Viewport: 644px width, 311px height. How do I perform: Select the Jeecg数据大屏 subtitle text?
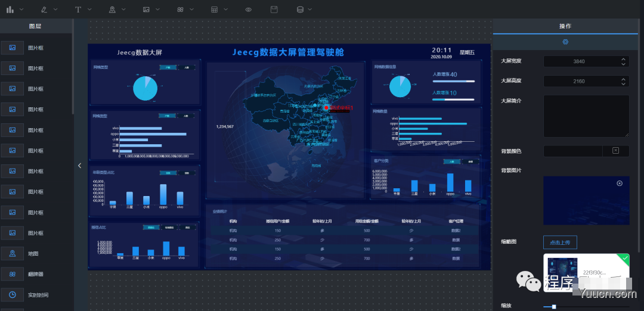point(140,52)
